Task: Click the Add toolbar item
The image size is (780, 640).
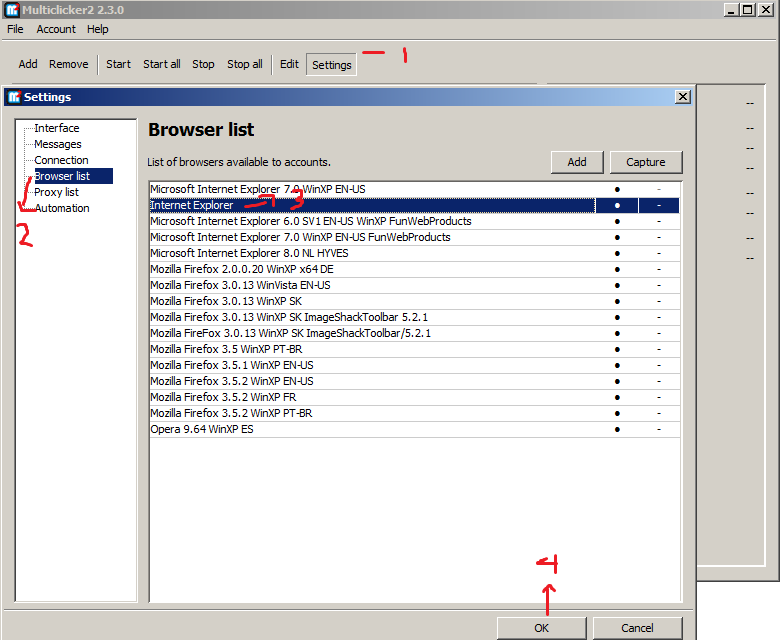Action: point(28,64)
